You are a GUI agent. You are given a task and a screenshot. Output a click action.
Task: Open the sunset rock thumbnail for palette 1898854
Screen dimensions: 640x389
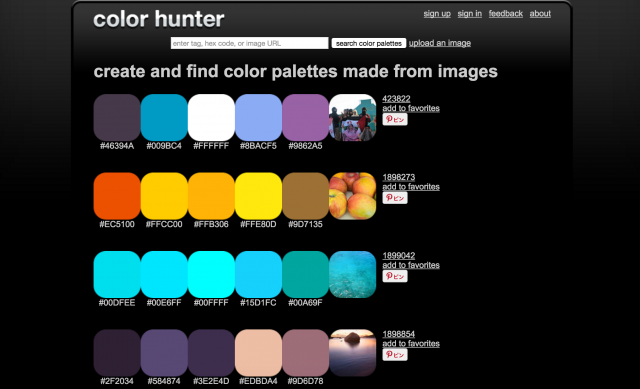353,353
